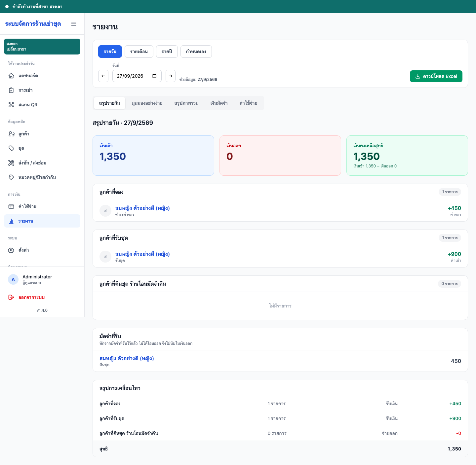
Task: Switch to รายปี period
Action: [167, 52]
